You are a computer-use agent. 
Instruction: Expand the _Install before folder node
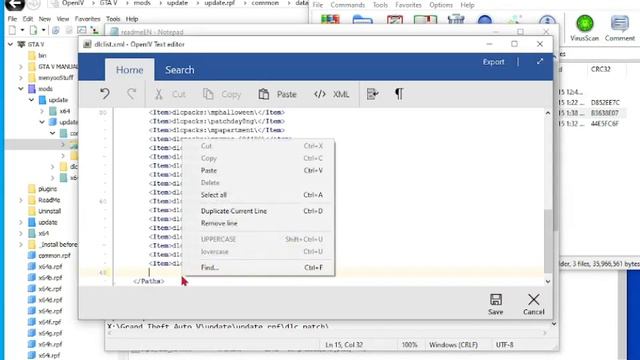(21, 244)
